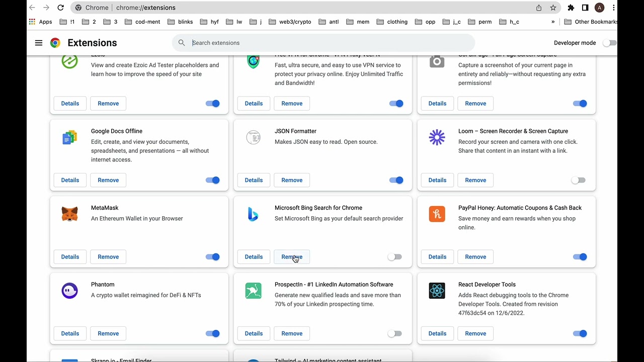Go back with the browser back arrow

32,8
